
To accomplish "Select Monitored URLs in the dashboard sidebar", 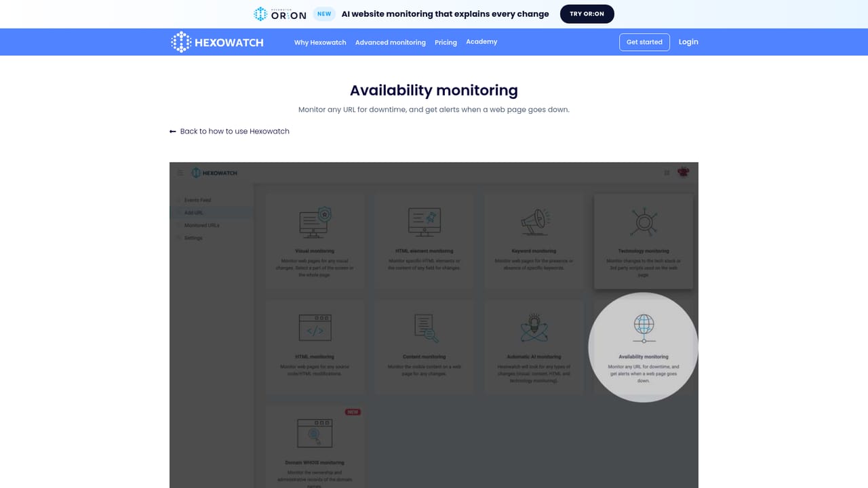I will coord(201,225).
